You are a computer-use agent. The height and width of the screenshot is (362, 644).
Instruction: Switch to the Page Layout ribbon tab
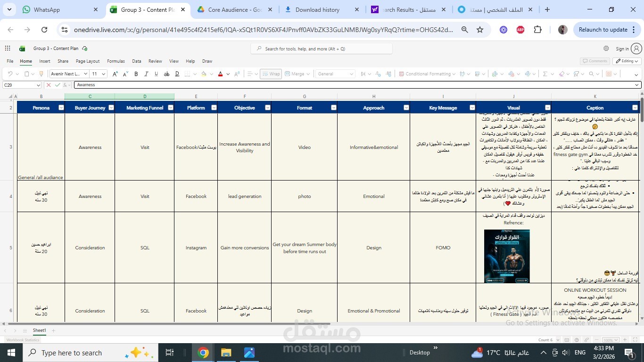(x=88, y=61)
